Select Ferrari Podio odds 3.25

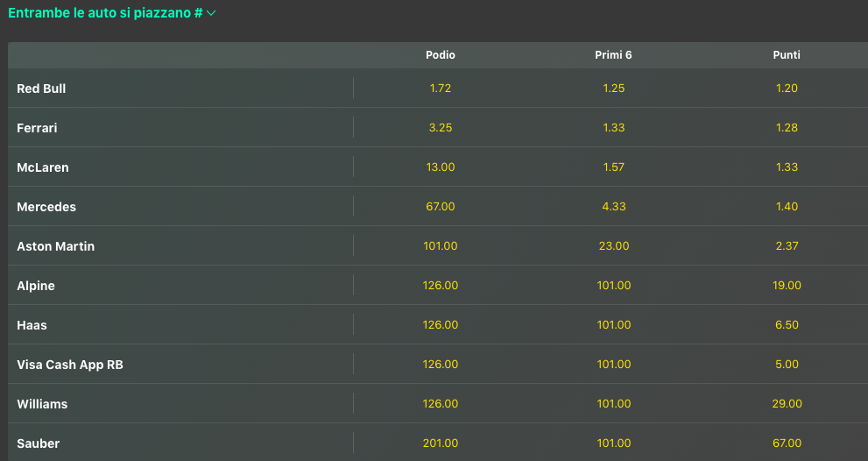point(441,128)
